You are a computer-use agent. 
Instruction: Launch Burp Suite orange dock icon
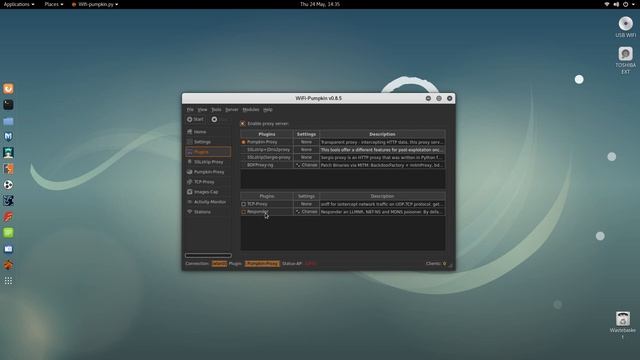point(8,169)
